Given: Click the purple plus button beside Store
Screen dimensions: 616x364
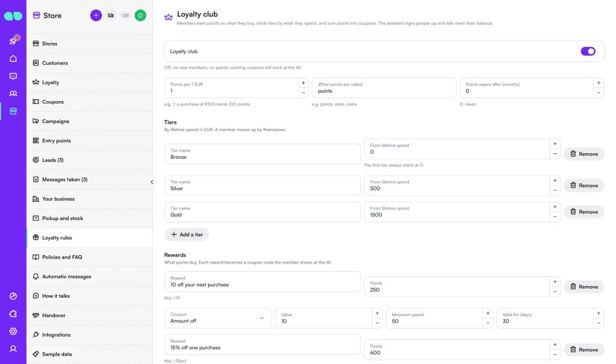Looking at the screenshot, I should [96, 16].
